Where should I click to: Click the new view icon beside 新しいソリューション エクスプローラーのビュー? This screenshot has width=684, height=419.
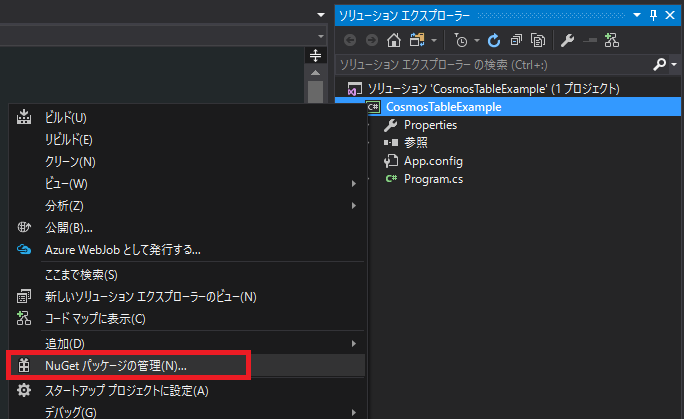point(24,296)
